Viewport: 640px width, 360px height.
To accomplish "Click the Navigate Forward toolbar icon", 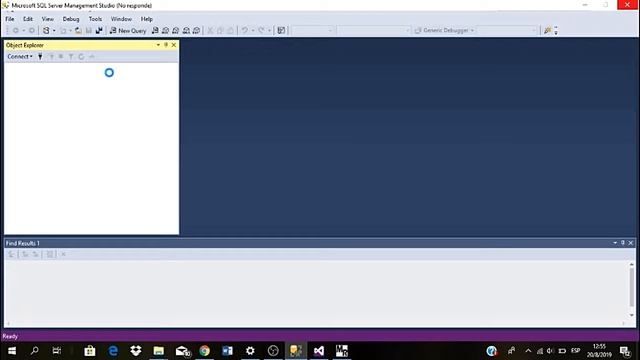I will coord(31,31).
